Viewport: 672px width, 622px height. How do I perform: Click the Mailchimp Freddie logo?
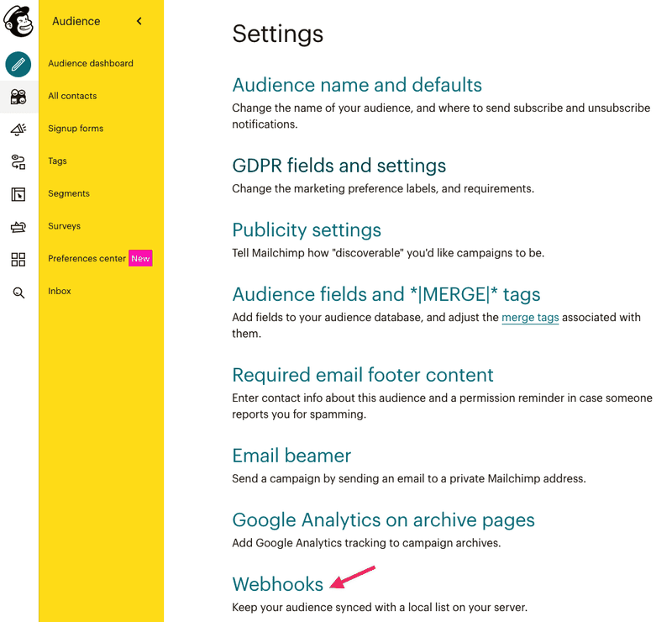tap(18, 21)
